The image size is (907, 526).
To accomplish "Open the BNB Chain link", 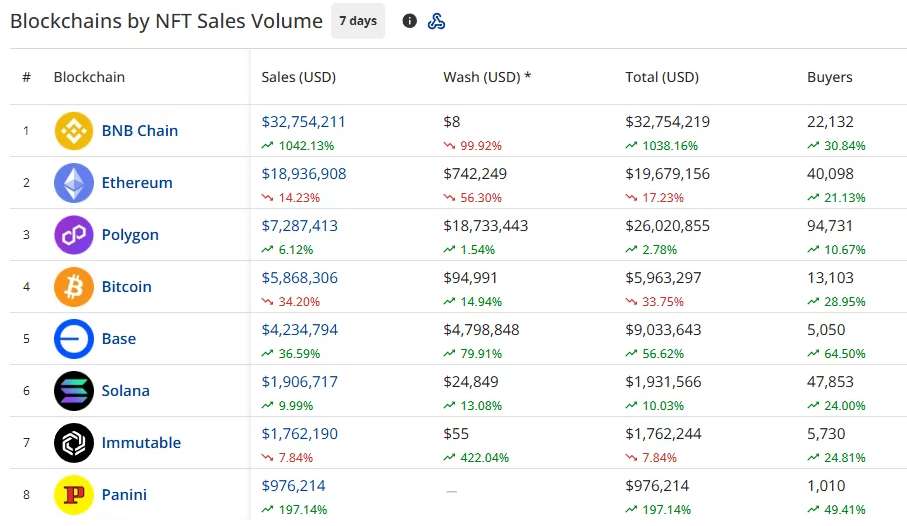I will (139, 131).
